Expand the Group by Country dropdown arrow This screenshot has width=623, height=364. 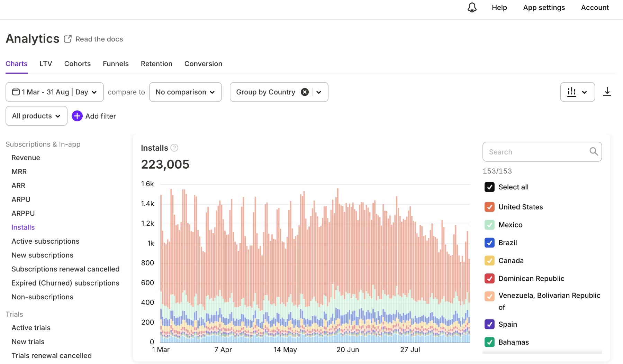pos(319,92)
